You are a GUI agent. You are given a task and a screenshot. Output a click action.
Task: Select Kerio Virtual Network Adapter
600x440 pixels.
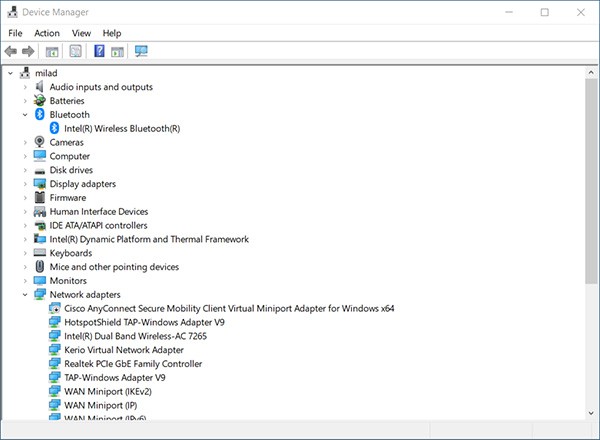point(124,350)
